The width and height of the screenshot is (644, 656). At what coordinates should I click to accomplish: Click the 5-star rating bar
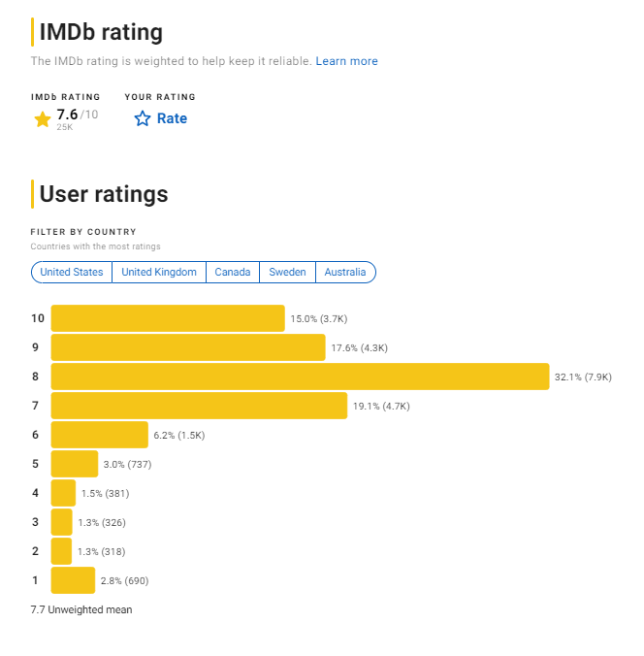click(75, 464)
